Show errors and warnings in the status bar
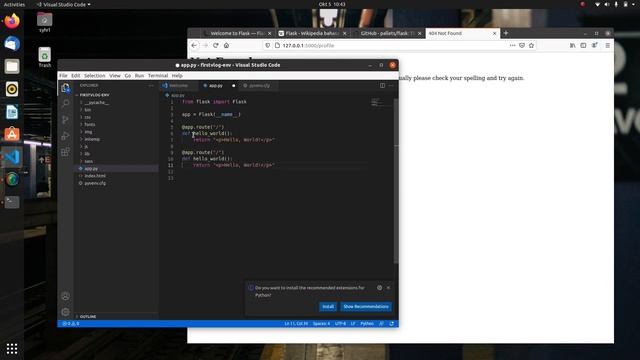Screen dimensions: 640x360 point(71,324)
